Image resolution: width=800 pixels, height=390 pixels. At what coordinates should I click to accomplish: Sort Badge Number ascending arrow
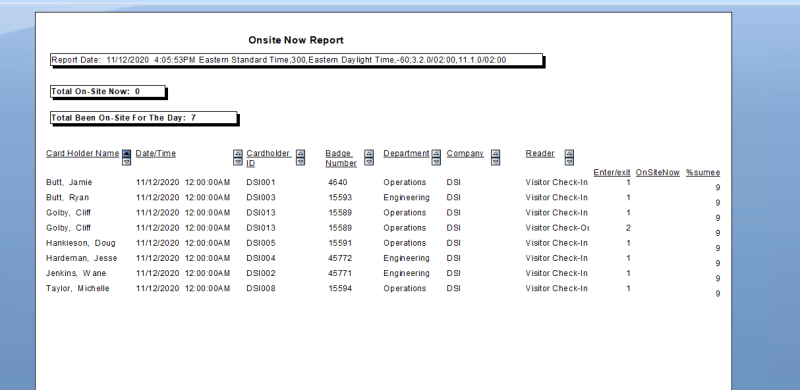[x=369, y=154]
